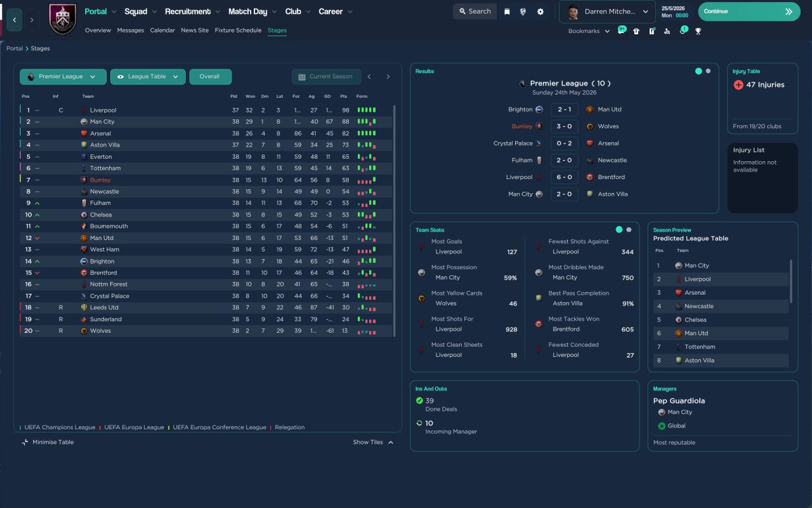Click the red injuries cross icon
This screenshot has width=812, height=508.
738,84
